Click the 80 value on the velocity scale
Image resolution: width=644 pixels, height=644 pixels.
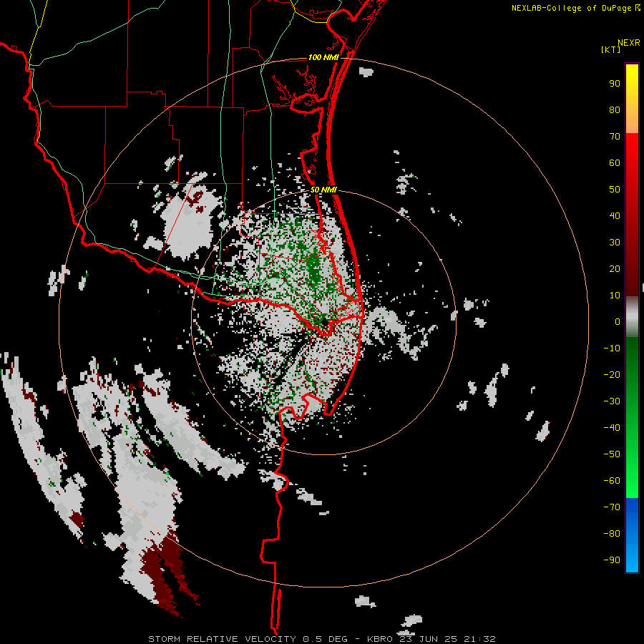point(615,109)
